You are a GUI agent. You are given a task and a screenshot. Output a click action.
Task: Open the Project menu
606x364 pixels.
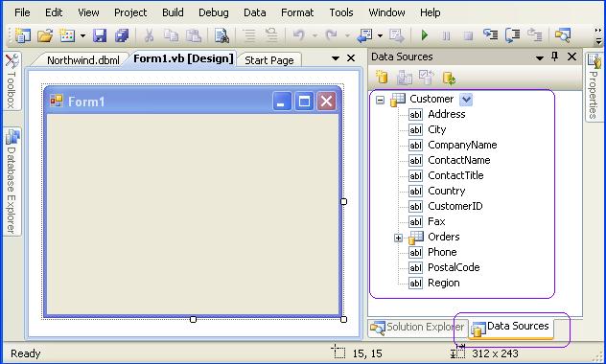point(130,12)
